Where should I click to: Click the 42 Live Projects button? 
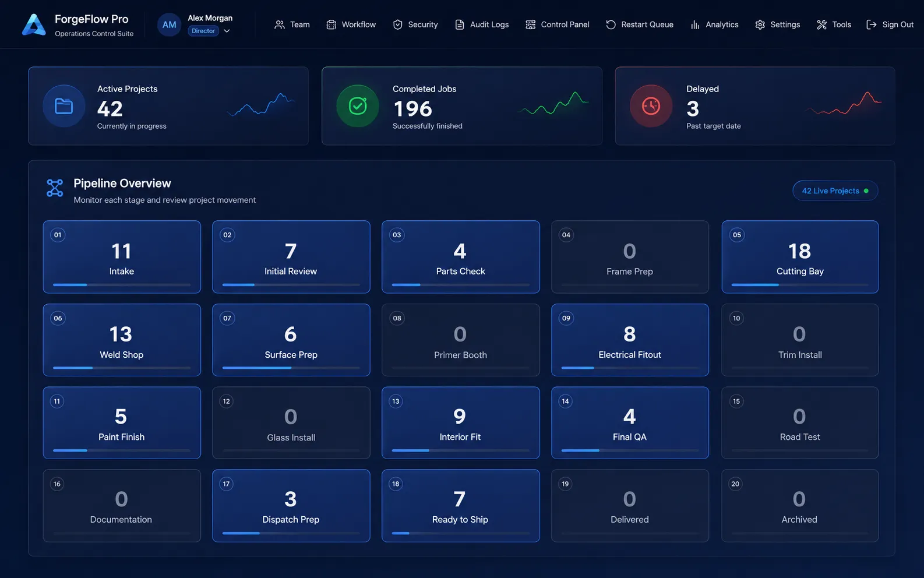coord(835,191)
